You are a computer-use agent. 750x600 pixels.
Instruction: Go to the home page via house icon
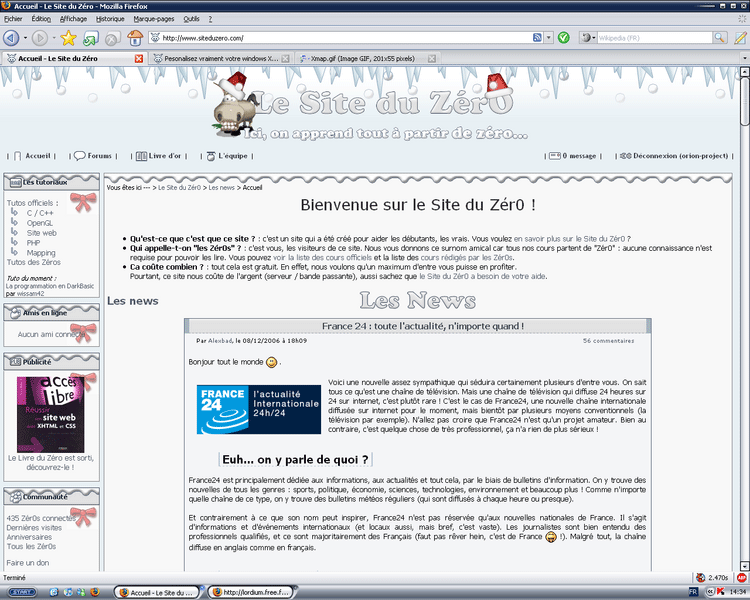tap(135, 38)
